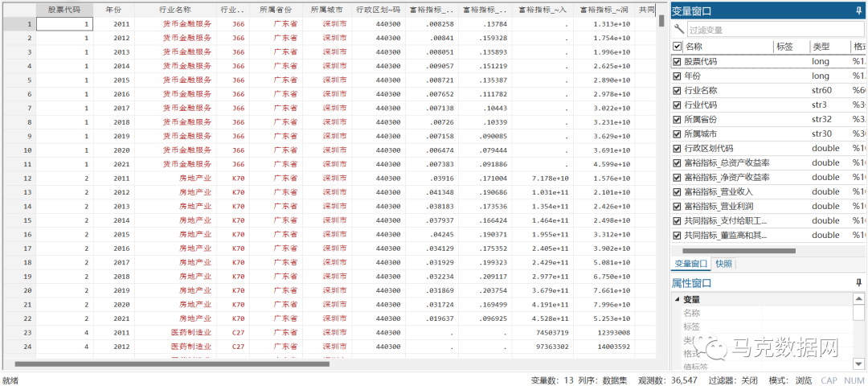Select 股票代码 row in variables list

point(767,61)
